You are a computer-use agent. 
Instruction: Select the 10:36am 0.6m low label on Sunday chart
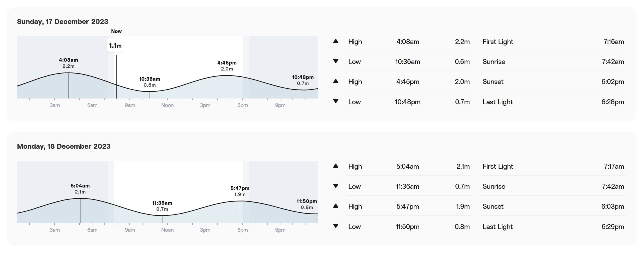(149, 82)
